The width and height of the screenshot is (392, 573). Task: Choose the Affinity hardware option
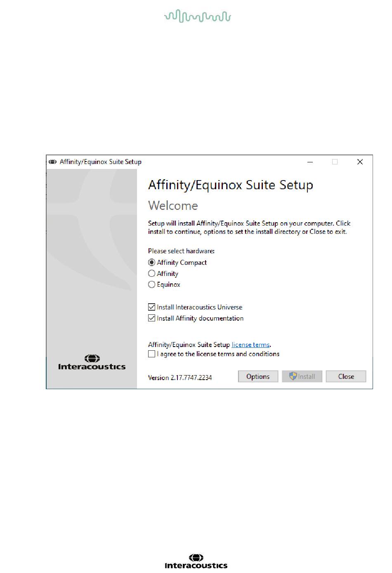pyautogui.click(x=151, y=273)
